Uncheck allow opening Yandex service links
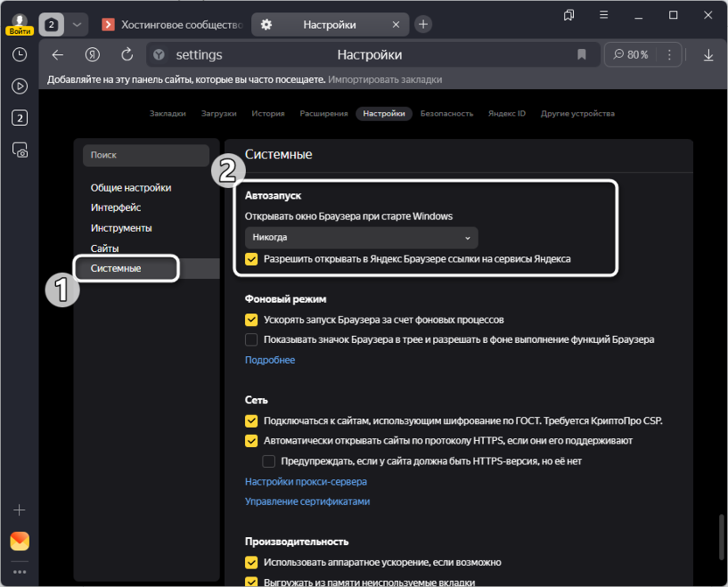The image size is (728, 587). click(252, 259)
